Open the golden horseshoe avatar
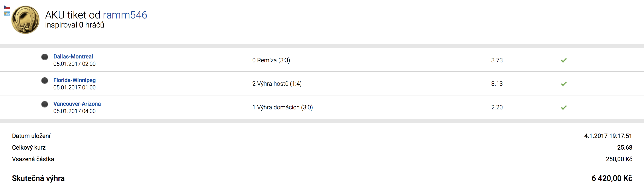 click(x=25, y=20)
